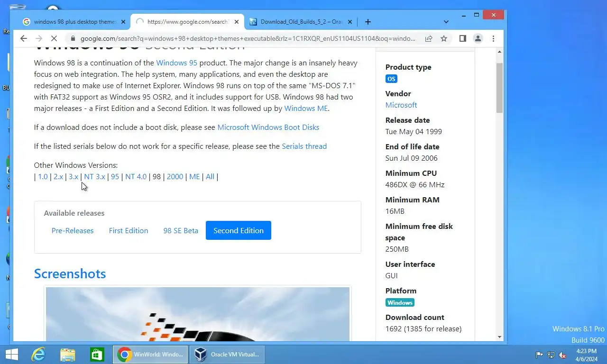Open Windows Store from taskbar
607x364 pixels.
pyautogui.click(x=97, y=355)
